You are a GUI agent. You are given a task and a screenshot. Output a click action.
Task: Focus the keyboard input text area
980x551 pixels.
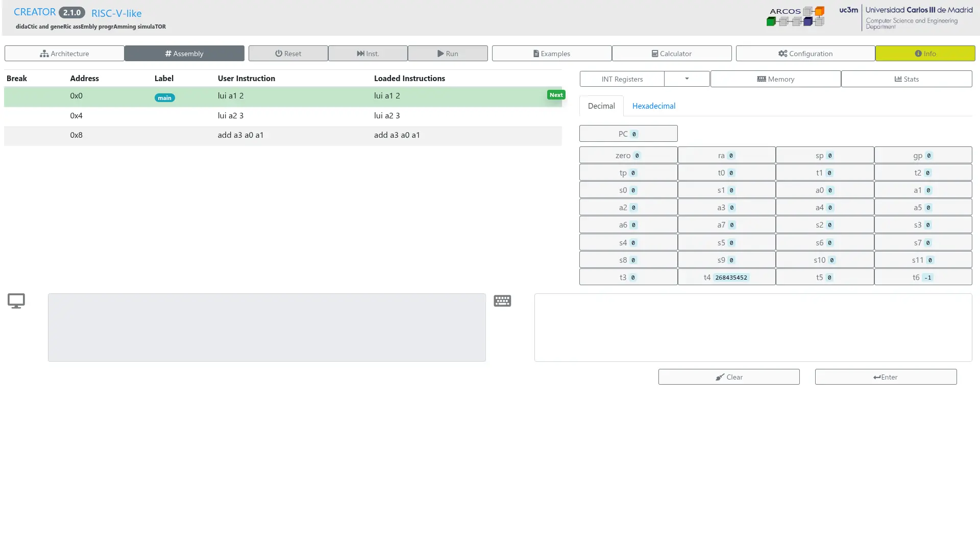point(753,328)
